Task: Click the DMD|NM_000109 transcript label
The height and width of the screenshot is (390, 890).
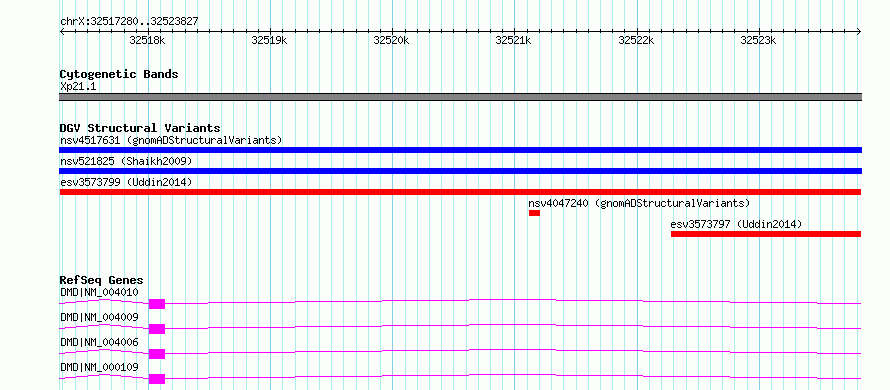Action: (99, 367)
